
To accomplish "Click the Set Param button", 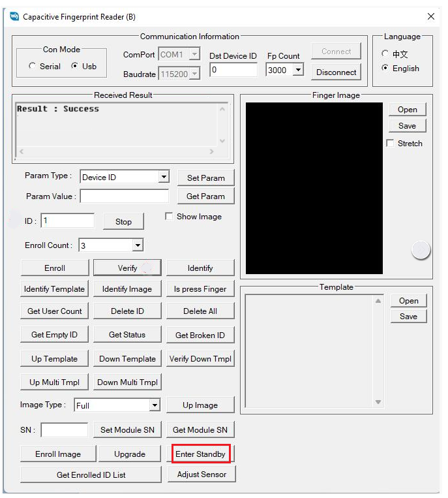I will click(x=206, y=178).
